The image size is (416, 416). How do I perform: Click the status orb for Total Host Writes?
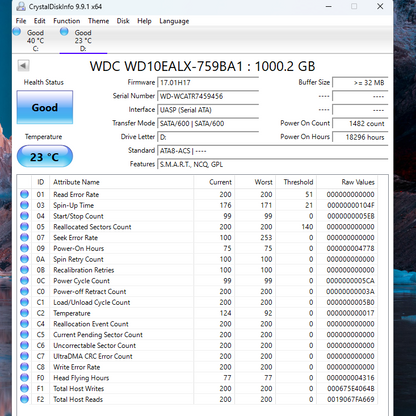tap(24, 388)
